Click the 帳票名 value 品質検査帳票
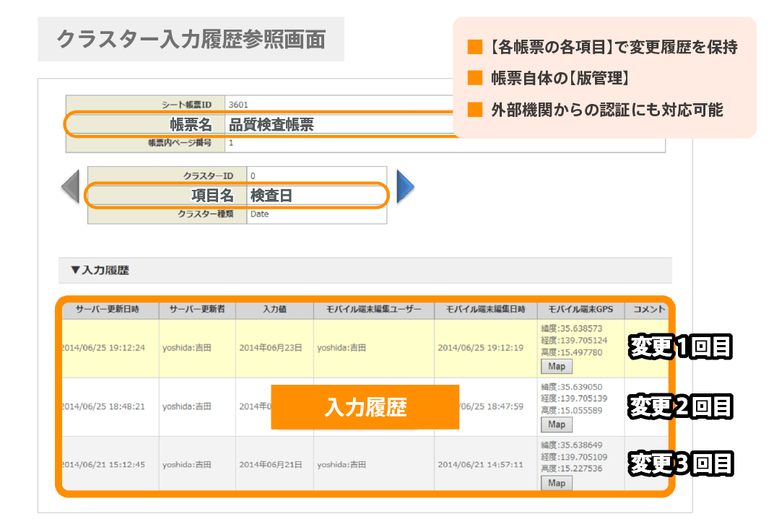 click(x=271, y=124)
